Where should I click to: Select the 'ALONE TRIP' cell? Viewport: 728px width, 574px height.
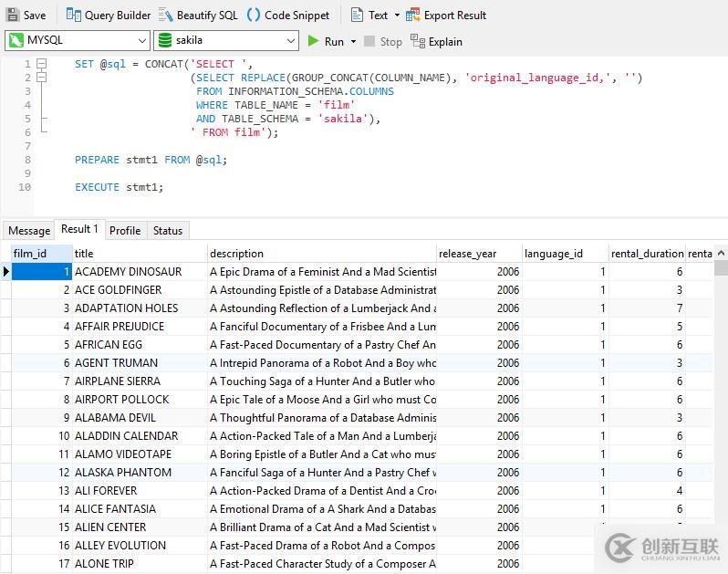point(140,564)
